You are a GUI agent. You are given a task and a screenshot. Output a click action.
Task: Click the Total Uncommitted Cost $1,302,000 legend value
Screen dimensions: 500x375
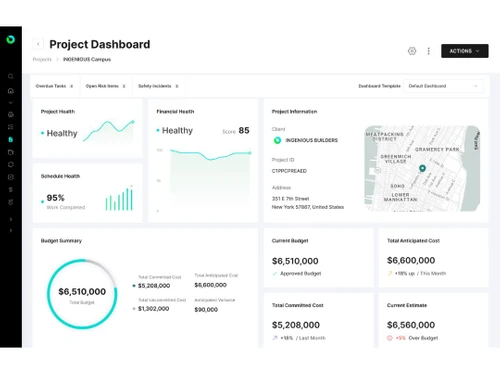tap(153, 309)
